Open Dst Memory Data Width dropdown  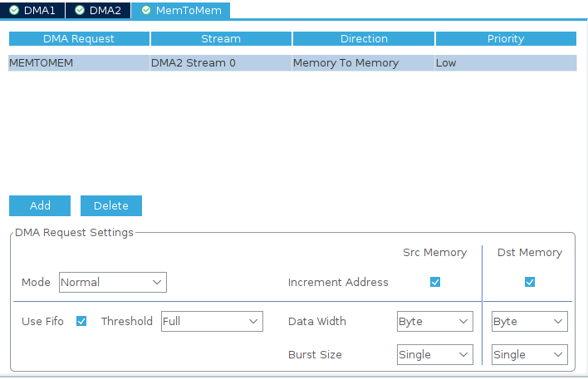tap(529, 322)
